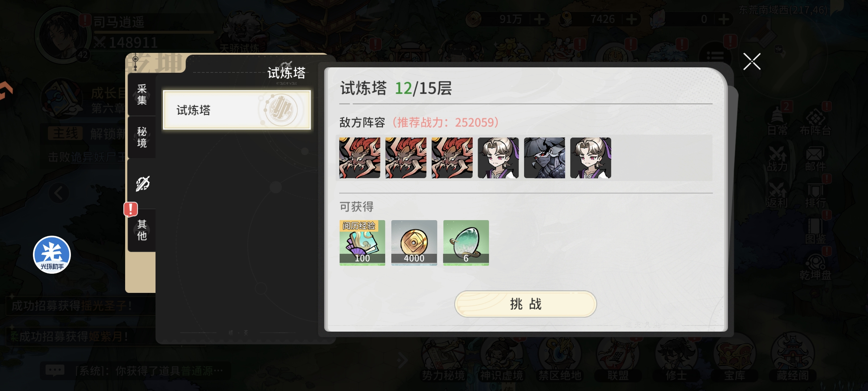Screen dimensions: 868x391
Task: Add more coins via plus button beside 91万
Action: 539,19
